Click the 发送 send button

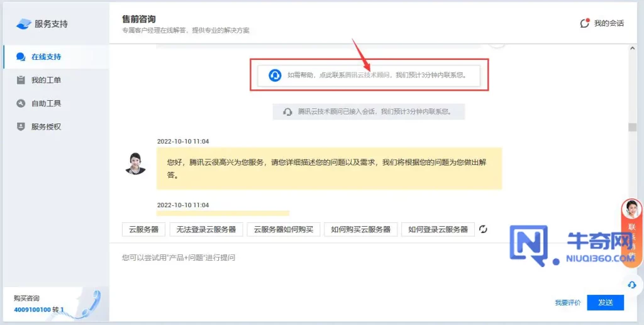coord(606,302)
